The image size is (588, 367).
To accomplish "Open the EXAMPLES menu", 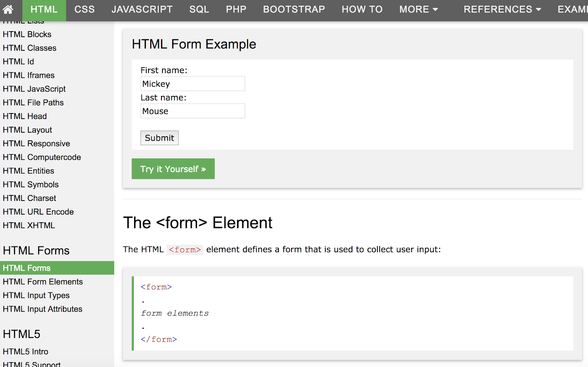I will coord(575,9).
